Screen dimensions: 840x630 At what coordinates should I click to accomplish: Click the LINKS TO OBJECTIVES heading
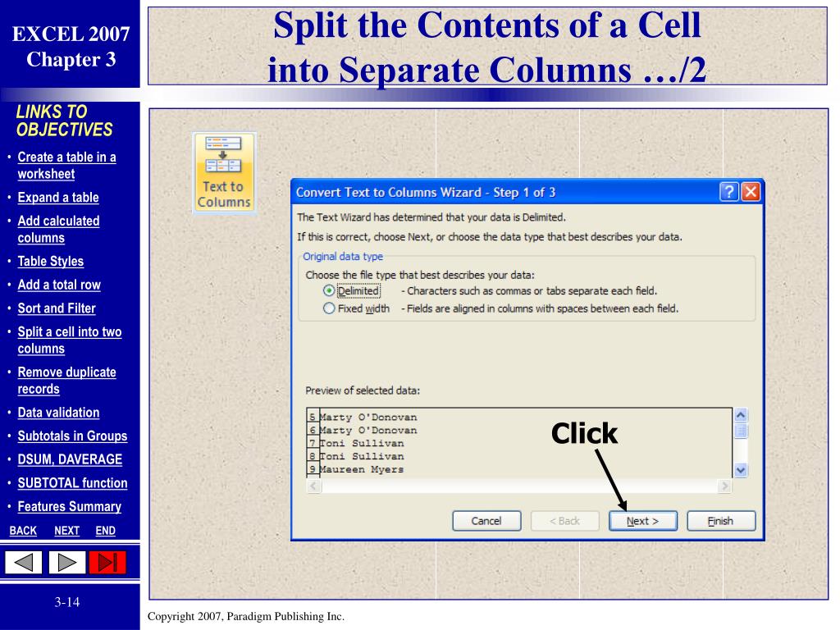pyautogui.click(x=64, y=121)
